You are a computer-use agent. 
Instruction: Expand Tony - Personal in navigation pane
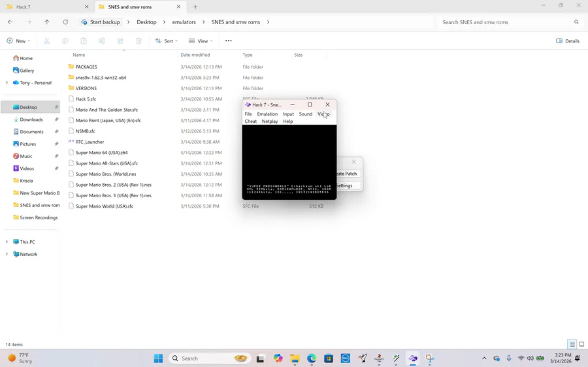7,82
